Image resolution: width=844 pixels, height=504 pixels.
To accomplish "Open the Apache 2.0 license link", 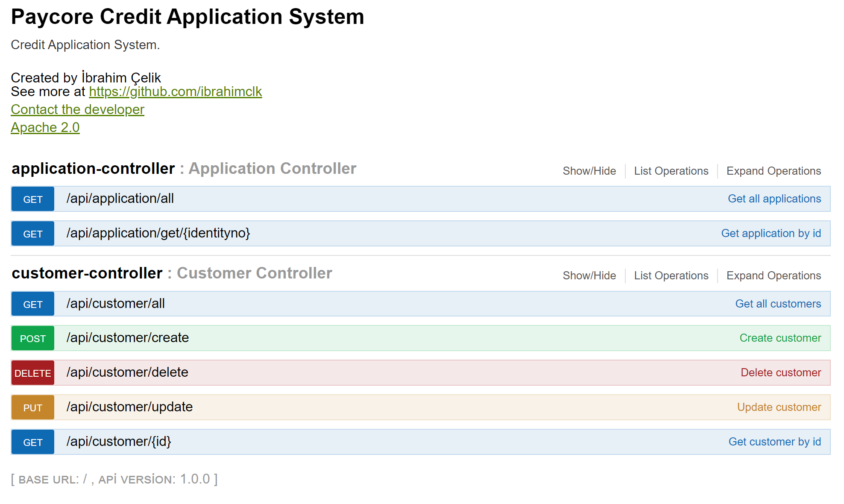I will tap(45, 127).
